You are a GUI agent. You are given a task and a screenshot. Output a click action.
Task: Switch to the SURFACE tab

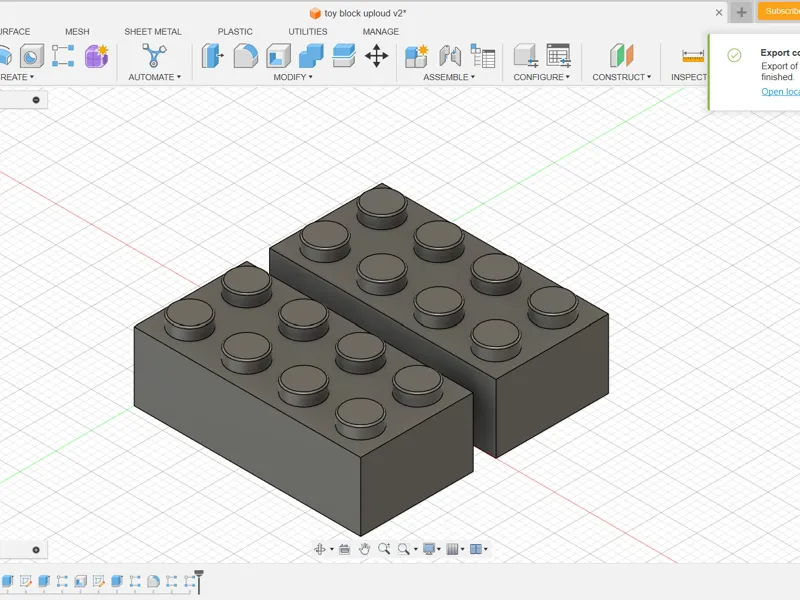15,32
